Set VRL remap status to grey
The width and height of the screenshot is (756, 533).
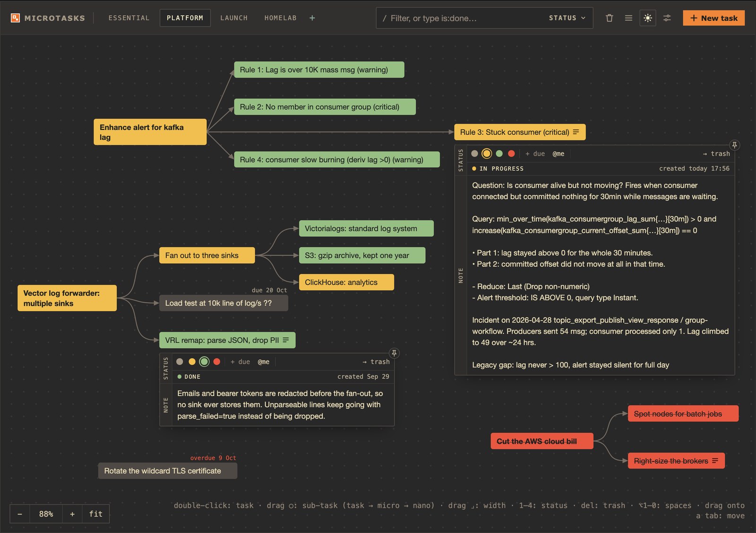(180, 362)
